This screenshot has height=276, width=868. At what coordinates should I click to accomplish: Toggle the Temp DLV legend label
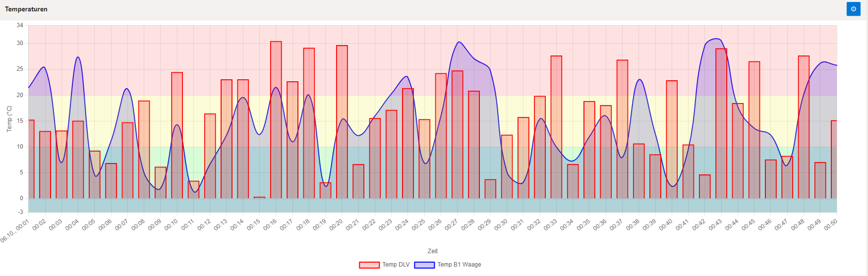396,265
